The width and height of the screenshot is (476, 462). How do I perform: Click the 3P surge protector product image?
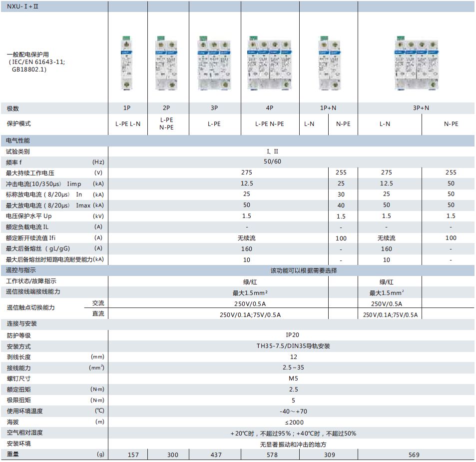coord(214,63)
